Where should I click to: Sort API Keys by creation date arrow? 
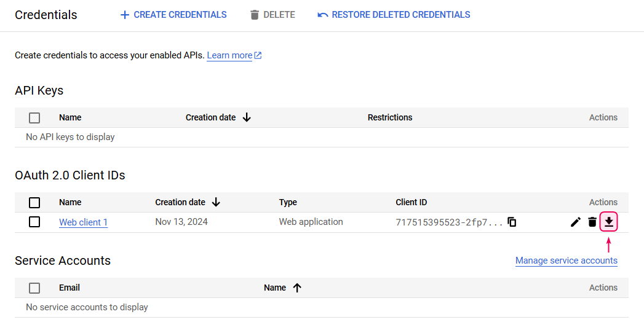pyautogui.click(x=247, y=117)
